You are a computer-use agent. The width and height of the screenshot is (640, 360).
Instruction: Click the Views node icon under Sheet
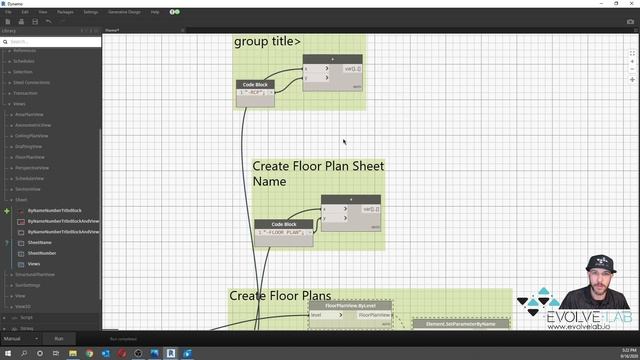[x=21, y=264]
